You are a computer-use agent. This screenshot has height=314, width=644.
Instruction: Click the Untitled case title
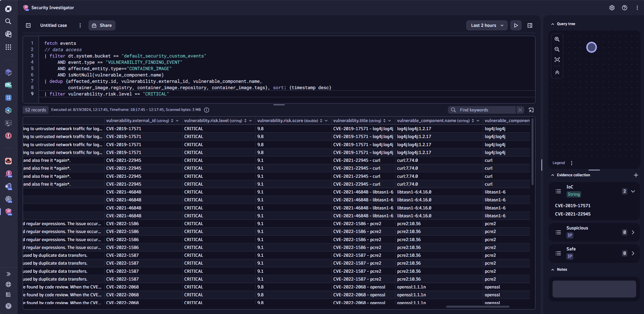pos(53,25)
